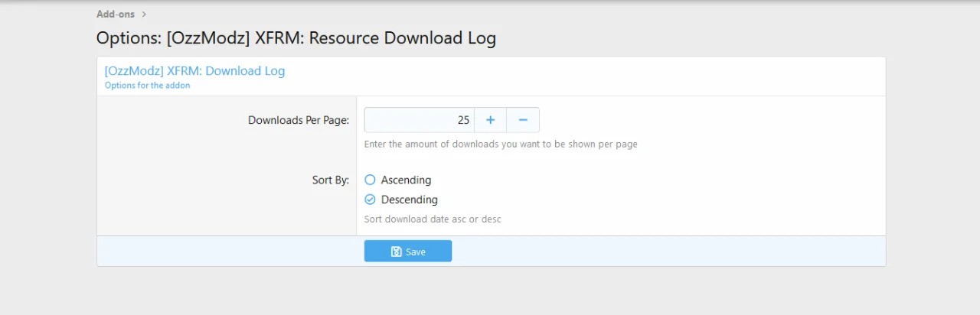Screen dimensions: 980x315
Task: Click the Ascending option label text
Action: point(406,180)
